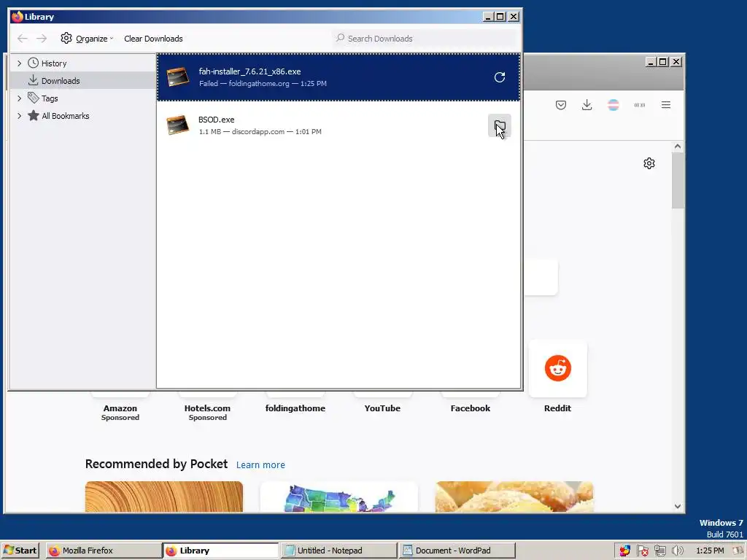747x560 pixels.
Task: Click Clear Downloads
Action: (153, 39)
